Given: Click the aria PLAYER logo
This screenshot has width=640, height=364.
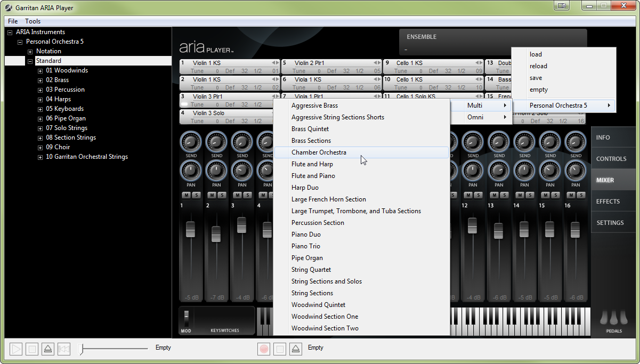Looking at the screenshot, I should [x=206, y=47].
